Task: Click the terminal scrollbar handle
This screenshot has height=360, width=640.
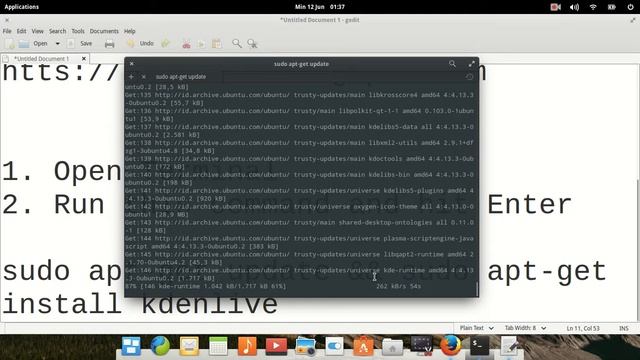Action: 476,289
